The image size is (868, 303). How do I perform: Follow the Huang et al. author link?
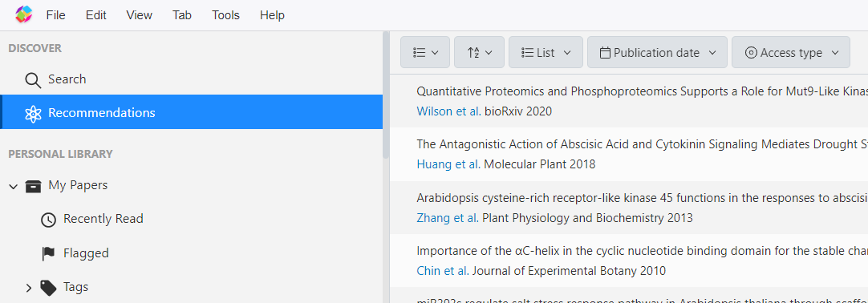point(449,164)
